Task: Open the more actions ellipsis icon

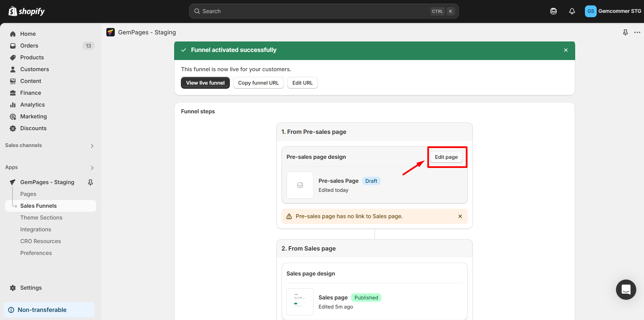Action: [637, 32]
